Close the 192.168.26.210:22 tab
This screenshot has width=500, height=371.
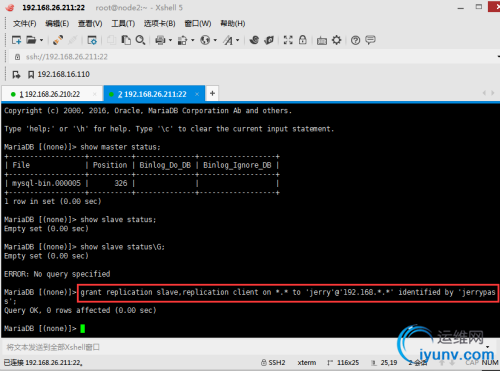pyautogui.click(x=95, y=94)
